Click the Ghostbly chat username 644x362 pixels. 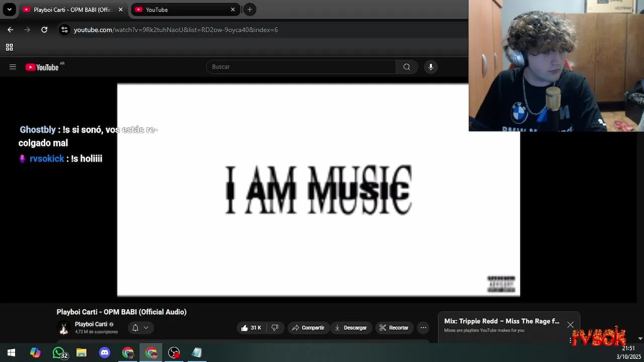tap(38, 130)
